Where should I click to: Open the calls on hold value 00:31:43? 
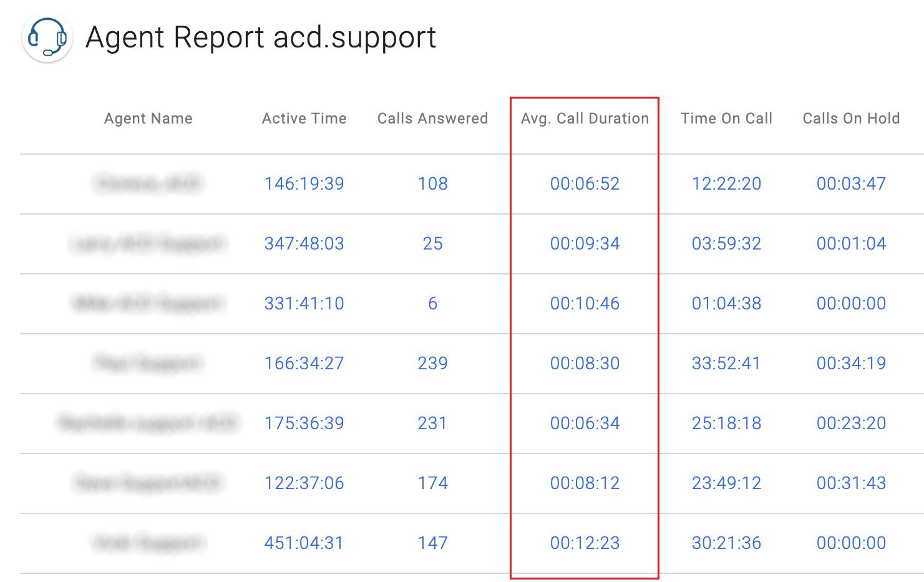(x=852, y=483)
